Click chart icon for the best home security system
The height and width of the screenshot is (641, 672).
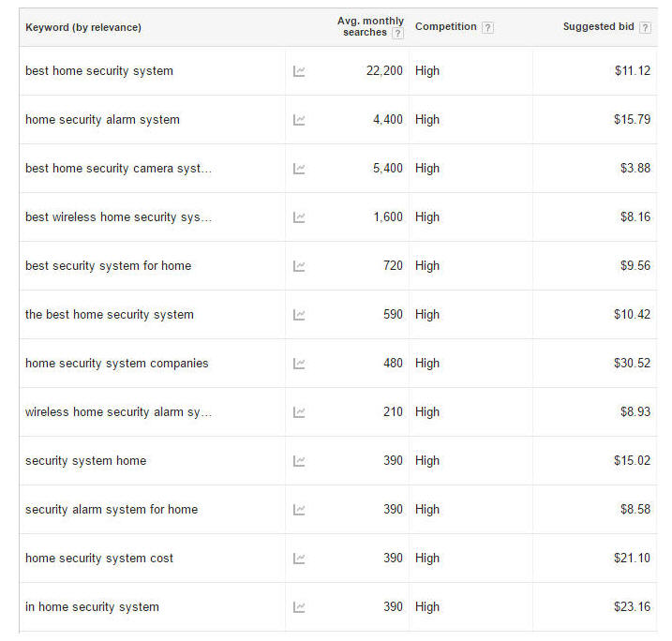click(x=299, y=315)
